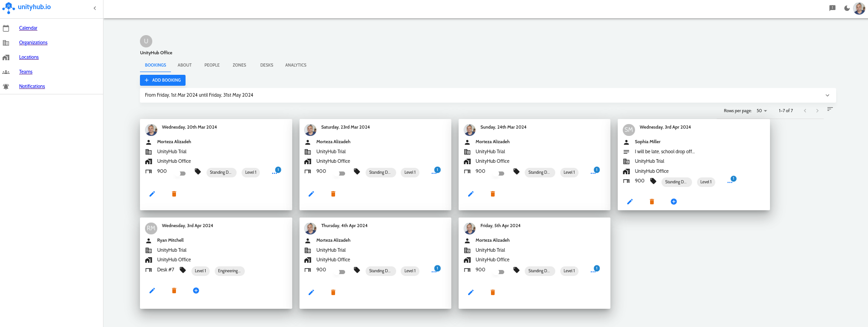Switch to the Bookings tab

click(x=155, y=65)
